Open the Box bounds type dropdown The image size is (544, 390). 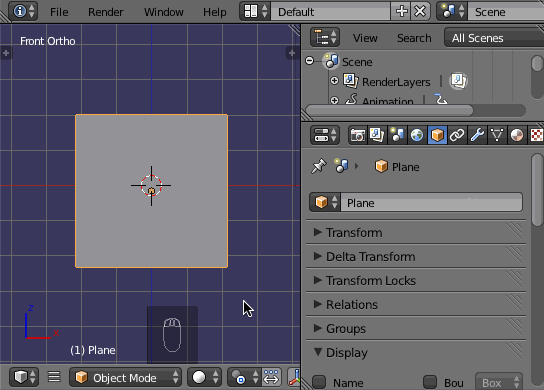499,382
